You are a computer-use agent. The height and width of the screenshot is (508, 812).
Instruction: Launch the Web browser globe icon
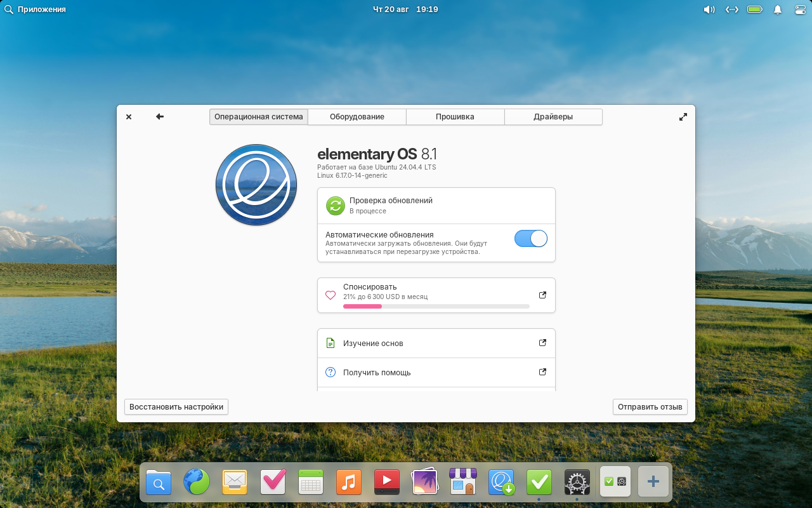[197, 482]
